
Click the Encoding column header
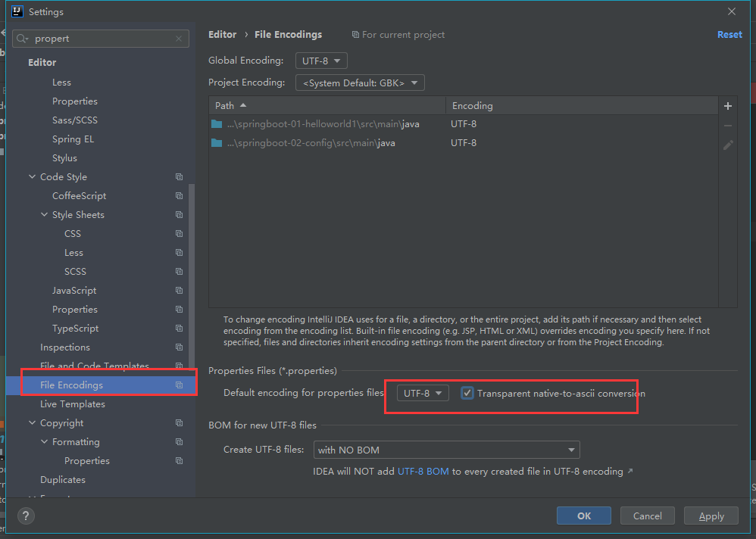click(x=582, y=105)
